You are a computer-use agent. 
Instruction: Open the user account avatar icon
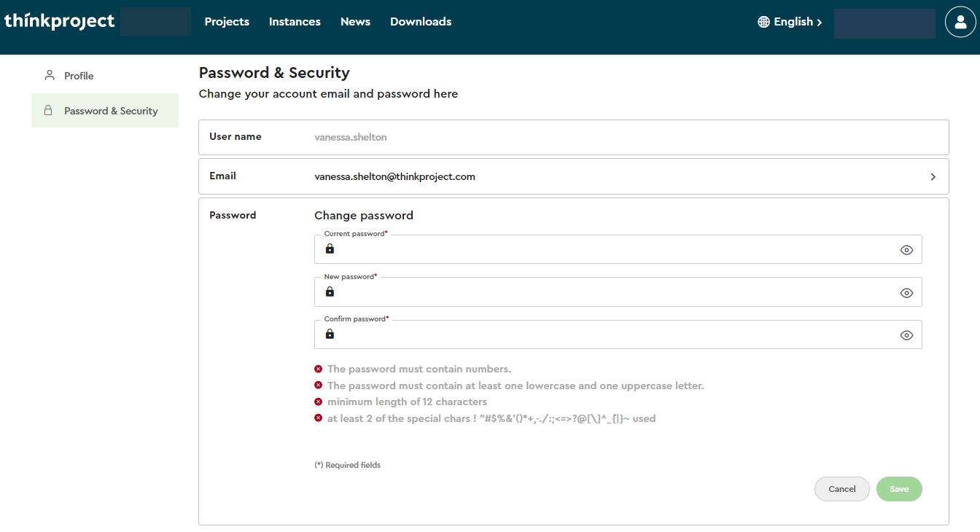(960, 22)
